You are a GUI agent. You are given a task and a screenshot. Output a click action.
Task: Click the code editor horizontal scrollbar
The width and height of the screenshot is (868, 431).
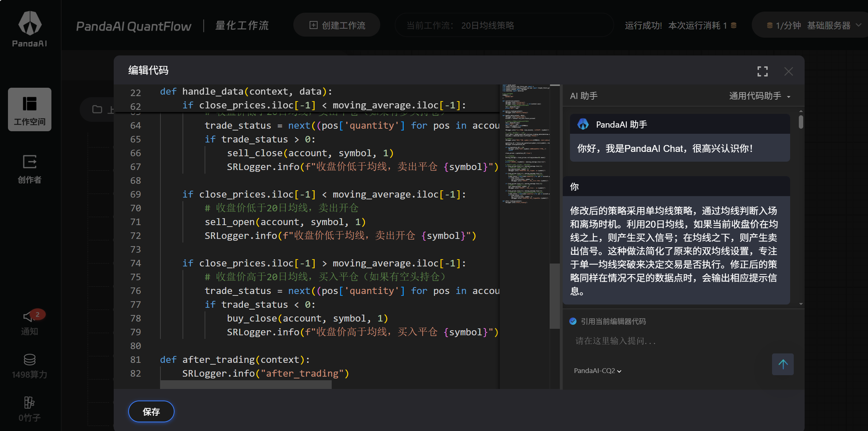(x=246, y=385)
